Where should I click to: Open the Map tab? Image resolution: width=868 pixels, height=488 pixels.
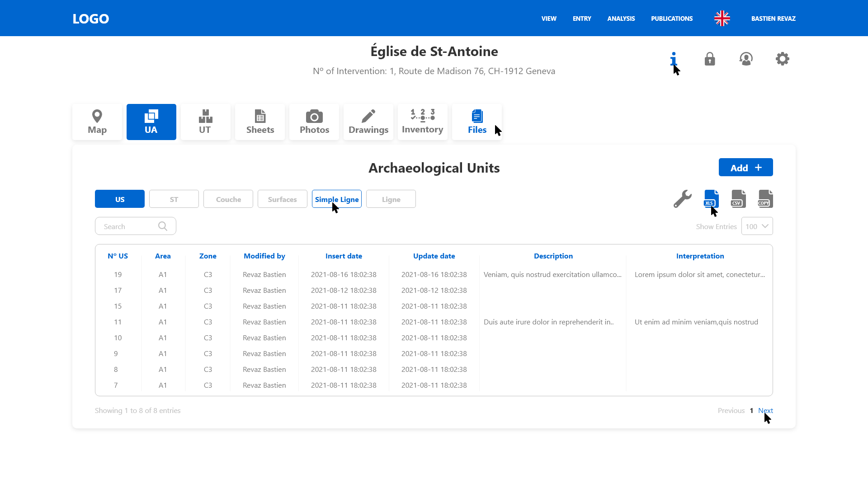97,122
